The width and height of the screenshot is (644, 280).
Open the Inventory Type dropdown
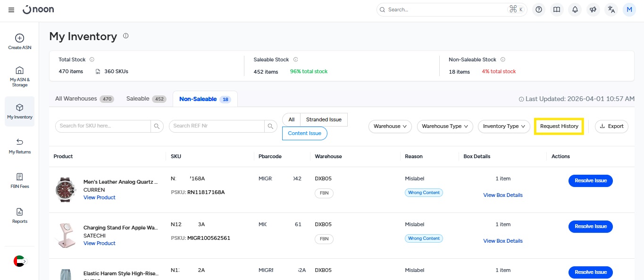click(504, 126)
